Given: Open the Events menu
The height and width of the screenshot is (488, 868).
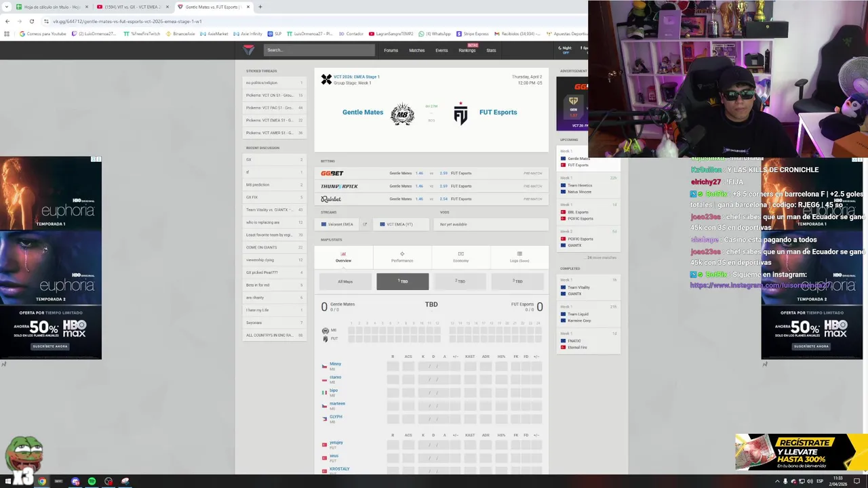Looking at the screenshot, I should coord(441,50).
